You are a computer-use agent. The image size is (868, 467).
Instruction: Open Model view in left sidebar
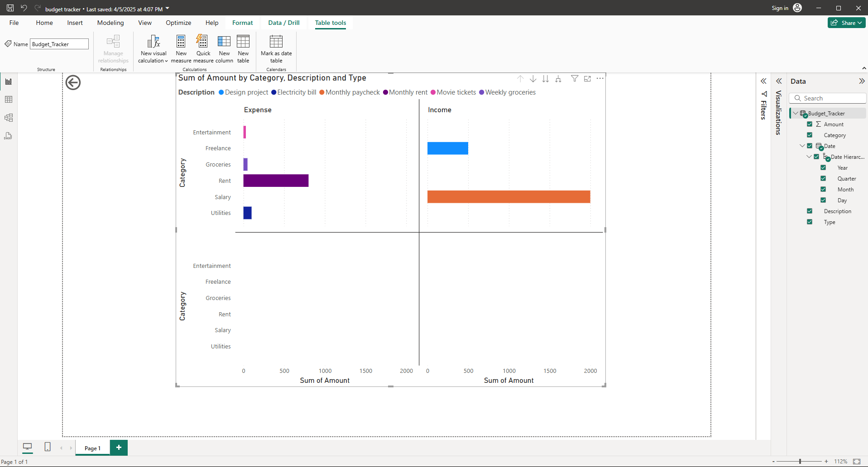(x=9, y=118)
